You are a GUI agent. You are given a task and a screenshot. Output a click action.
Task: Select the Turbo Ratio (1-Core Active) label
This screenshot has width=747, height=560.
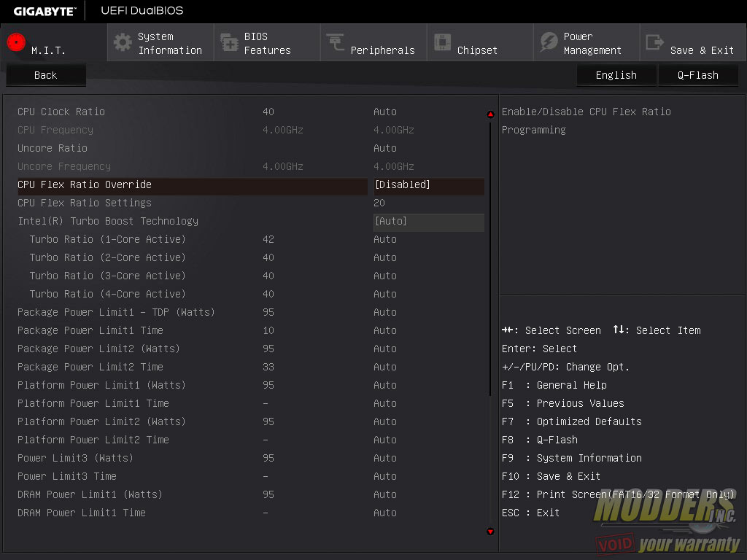(108, 239)
